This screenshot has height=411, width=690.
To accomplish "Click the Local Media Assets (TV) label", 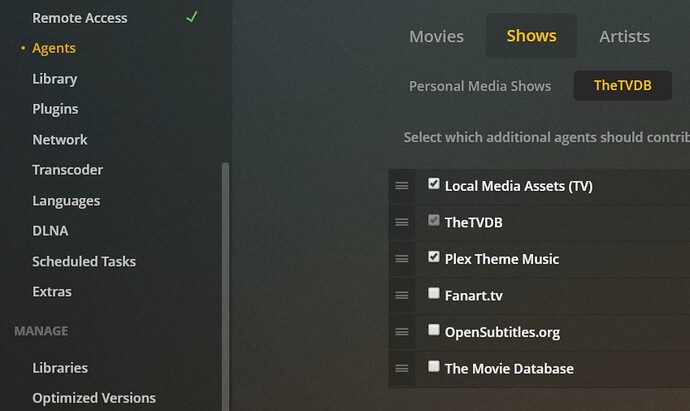I will pos(518,186).
